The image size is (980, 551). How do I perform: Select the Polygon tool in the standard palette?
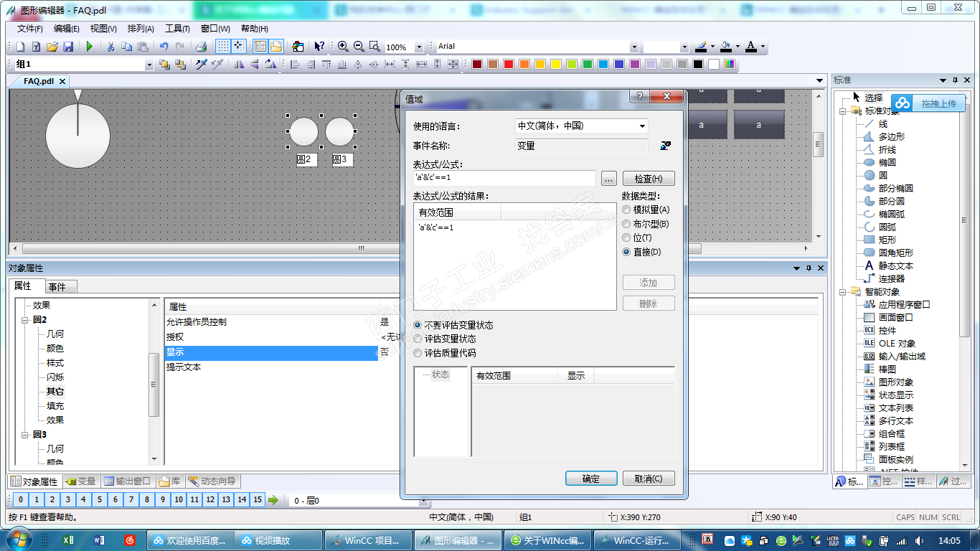point(884,136)
